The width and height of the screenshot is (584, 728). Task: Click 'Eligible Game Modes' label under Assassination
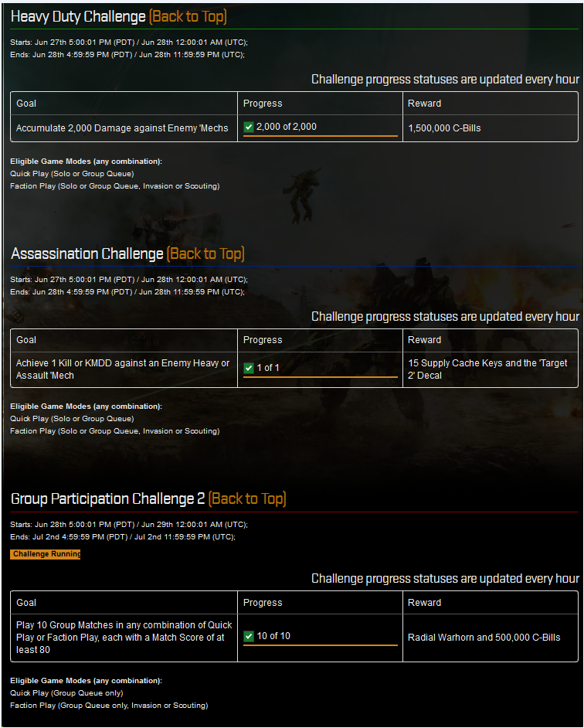click(86, 407)
